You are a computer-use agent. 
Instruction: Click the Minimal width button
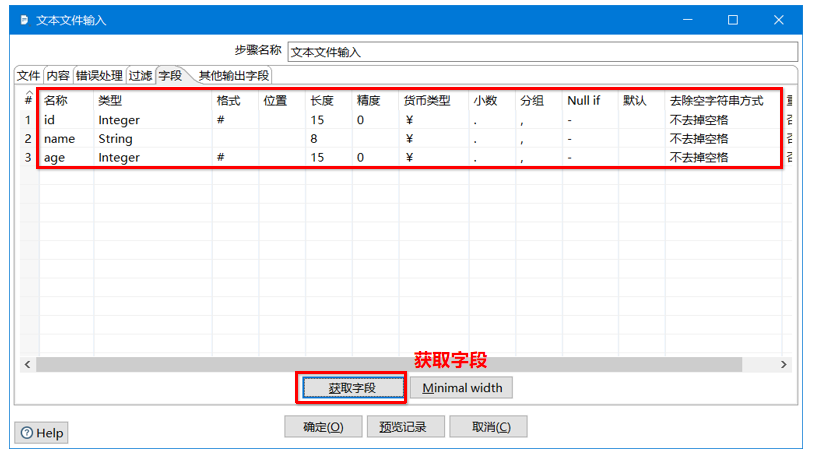(x=462, y=388)
